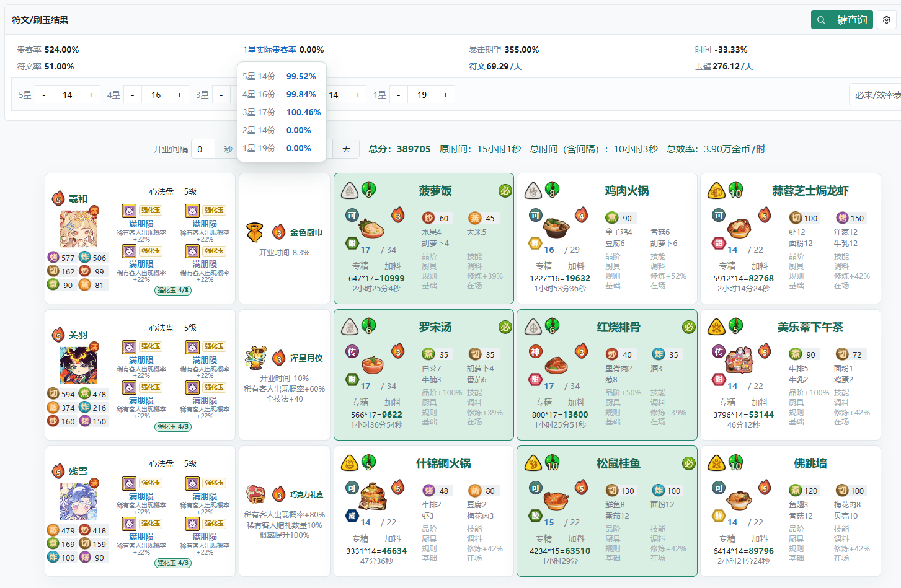The image size is (901, 588).
Task: Decrease the 5星 count with minus
Action: click(x=43, y=95)
